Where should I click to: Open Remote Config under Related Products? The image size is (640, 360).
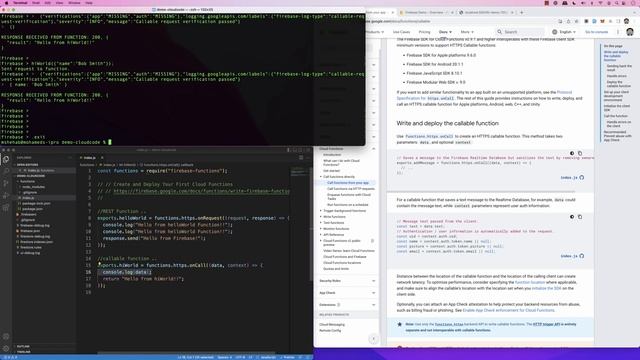[330, 331]
